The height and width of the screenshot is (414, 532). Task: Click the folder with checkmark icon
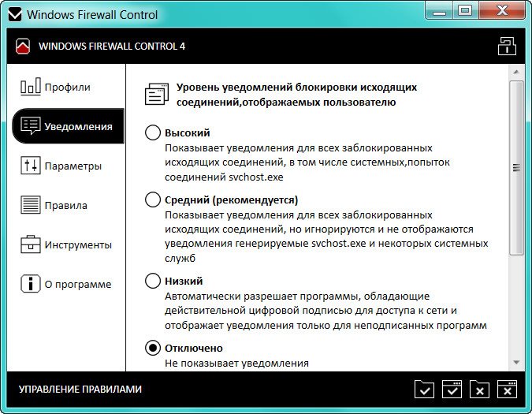424,389
